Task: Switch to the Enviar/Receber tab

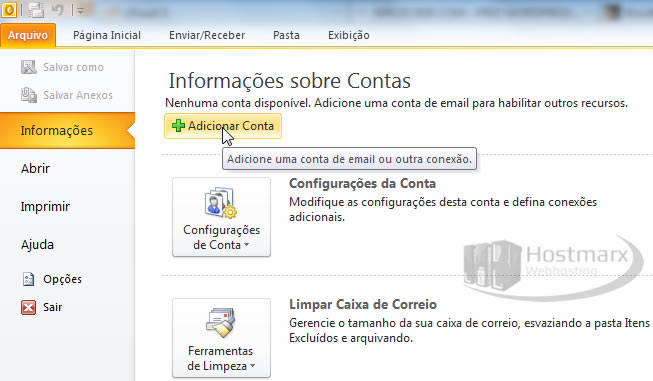Action: tap(207, 35)
